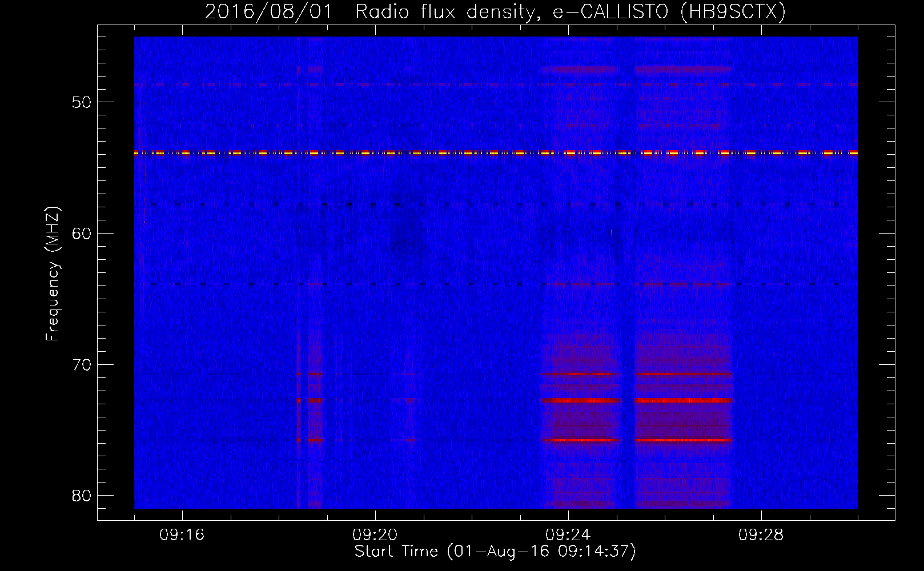The width and height of the screenshot is (924, 571).
Task: Click the 09:20 time axis label
Action: [375, 535]
